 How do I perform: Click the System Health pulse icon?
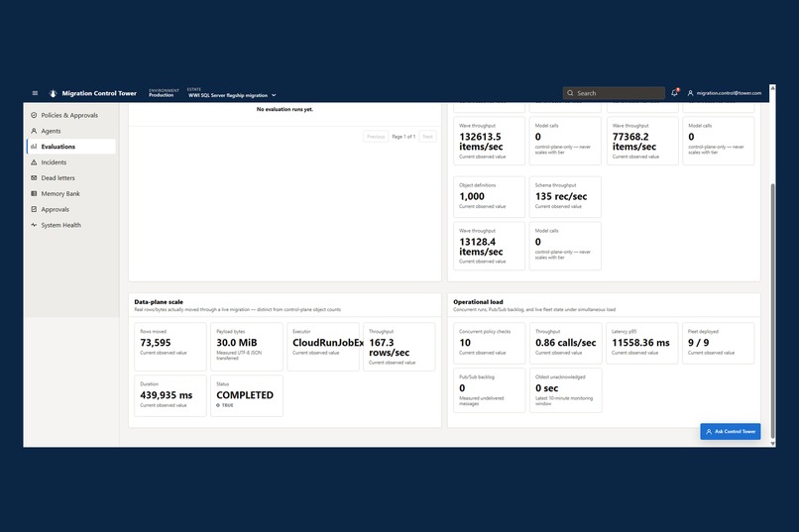click(34, 225)
